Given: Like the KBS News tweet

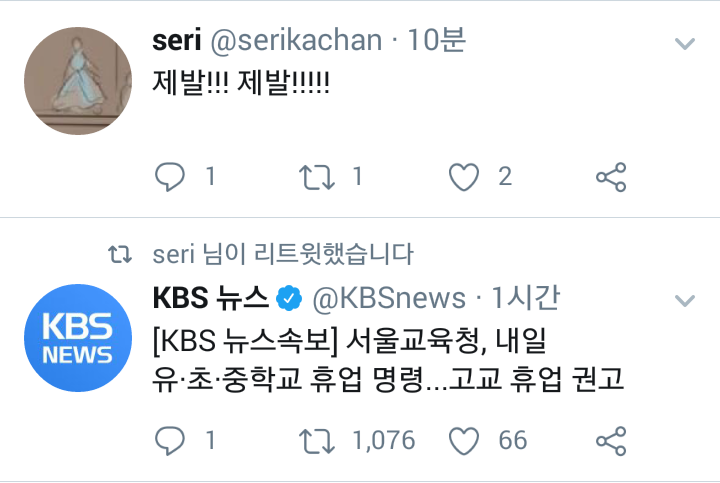Looking at the screenshot, I should (463, 440).
